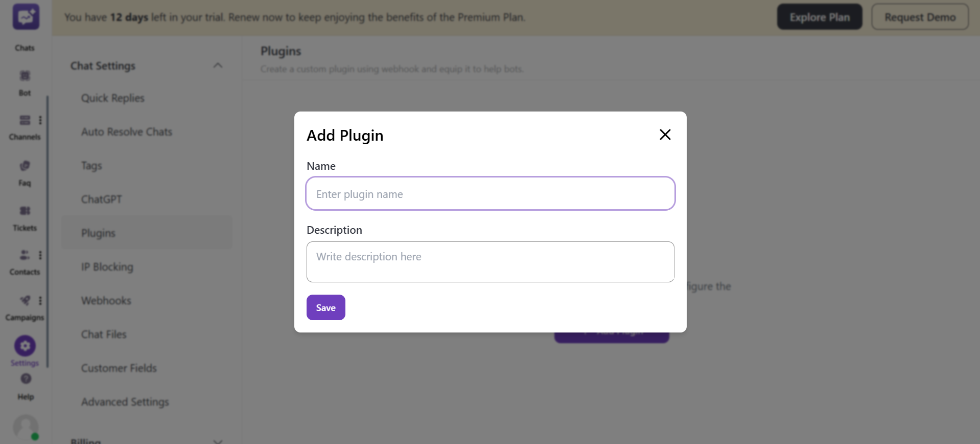Screen dimensions: 980x444
Task: Select Quick Replies from Chat Settings
Action: (112, 98)
